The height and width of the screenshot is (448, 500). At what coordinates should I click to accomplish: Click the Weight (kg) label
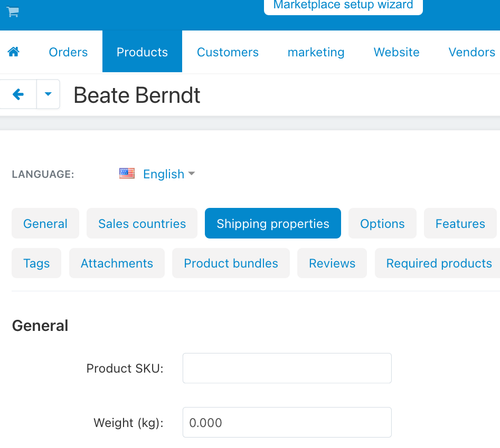(129, 423)
